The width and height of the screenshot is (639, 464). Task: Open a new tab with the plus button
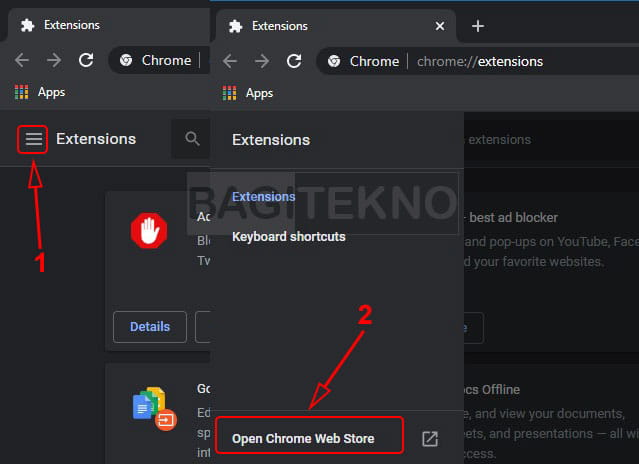478,26
